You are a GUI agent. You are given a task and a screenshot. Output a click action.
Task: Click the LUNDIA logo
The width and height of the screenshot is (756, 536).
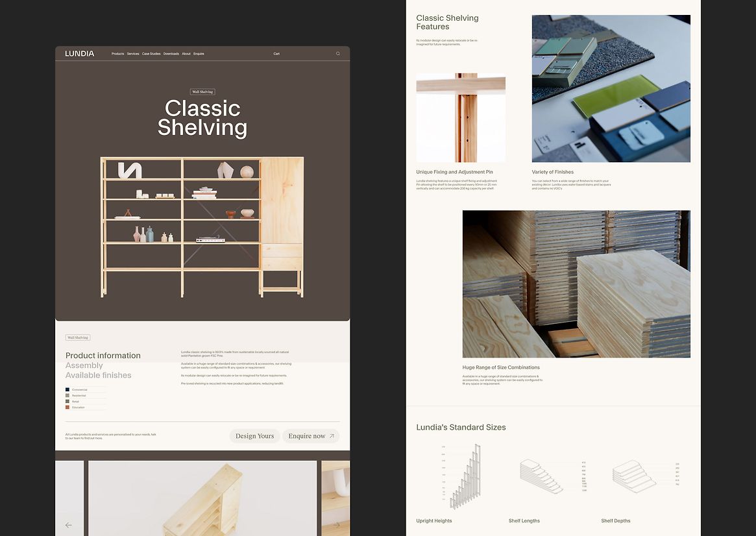pos(79,53)
